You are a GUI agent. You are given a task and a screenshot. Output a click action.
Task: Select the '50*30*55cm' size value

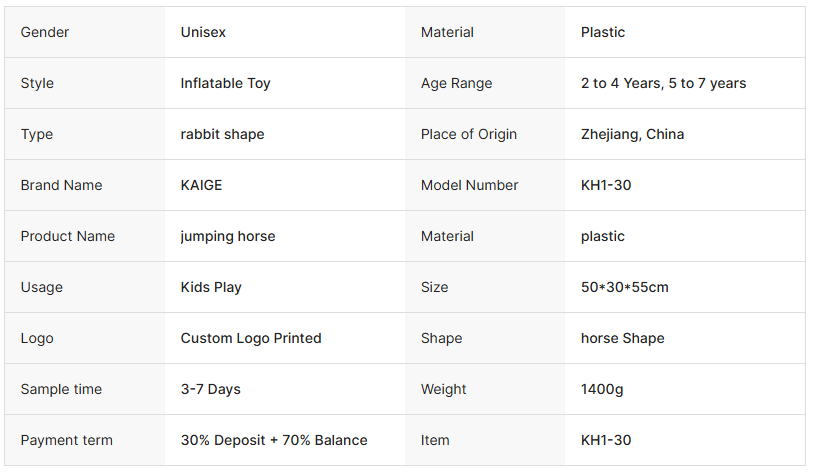(624, 288)
